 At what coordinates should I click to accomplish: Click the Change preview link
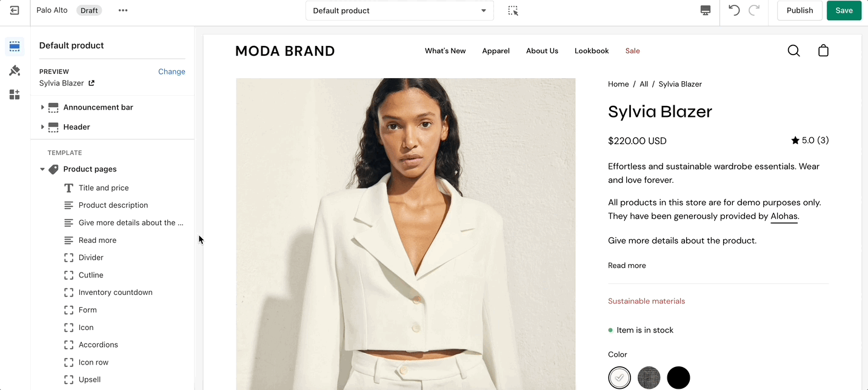point(172,71)
